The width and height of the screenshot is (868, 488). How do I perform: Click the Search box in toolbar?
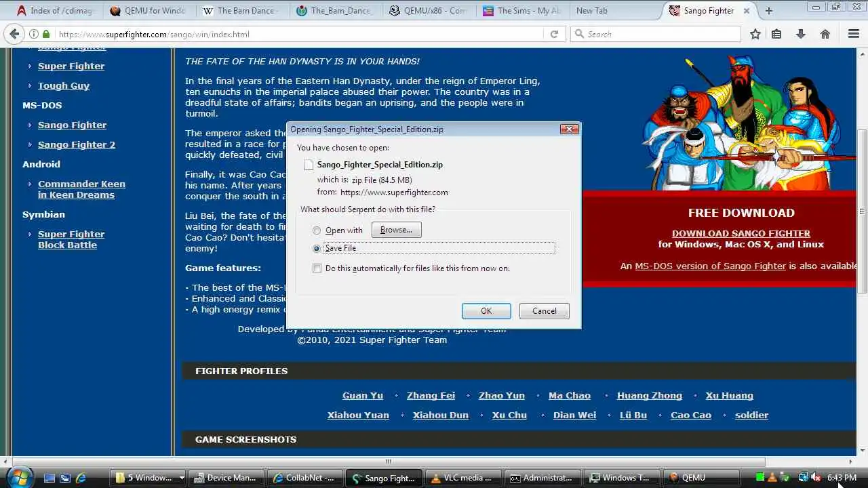point(656,34)
